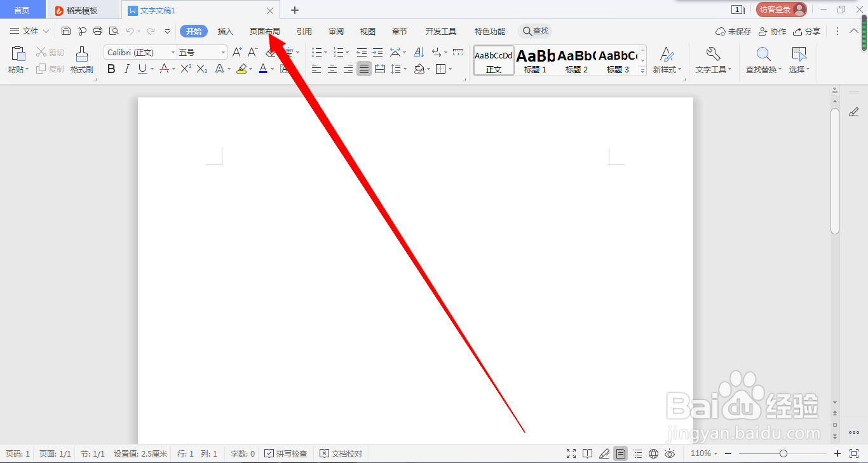The width and height of the screenshot is (868, 463).
Task: Decrease font size with A- icon
Action: pos(253,52)
